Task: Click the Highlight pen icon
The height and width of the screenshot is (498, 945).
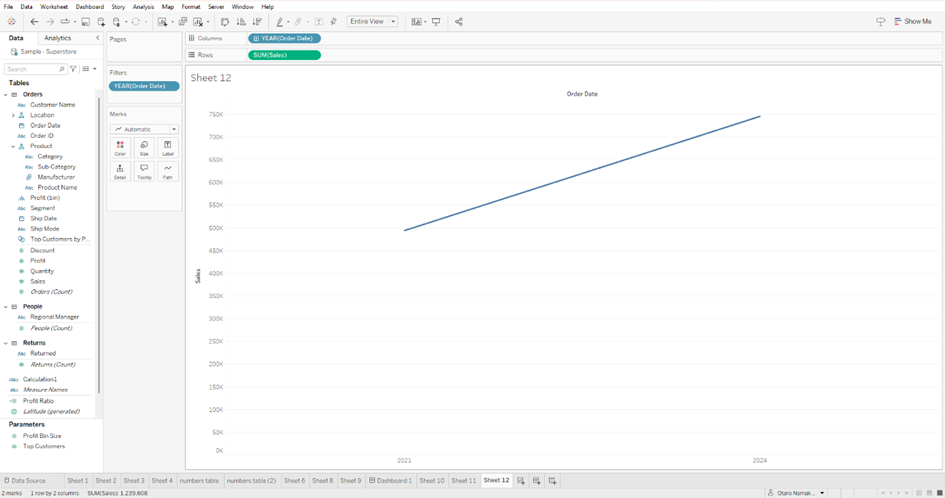Action: [x=280, y=22]
